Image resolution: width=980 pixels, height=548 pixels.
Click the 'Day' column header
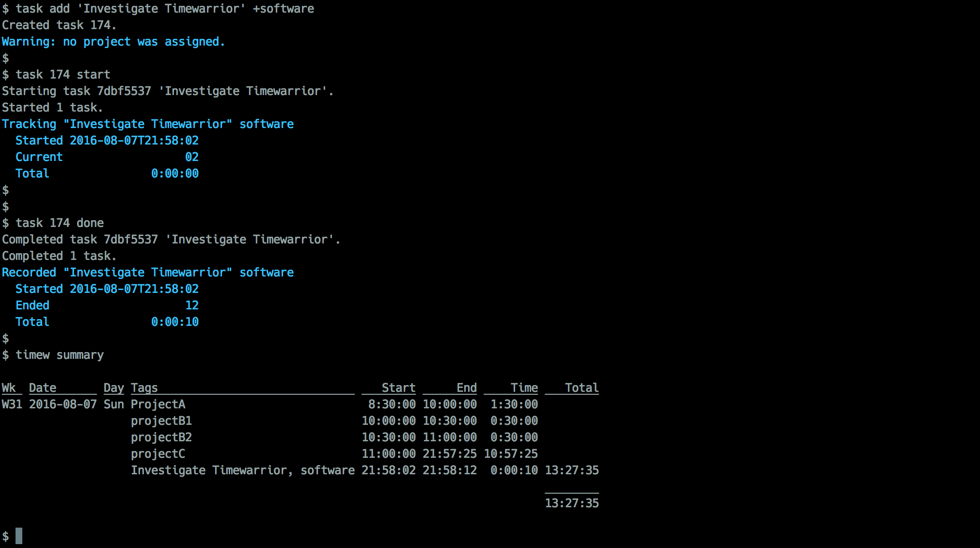114,388
